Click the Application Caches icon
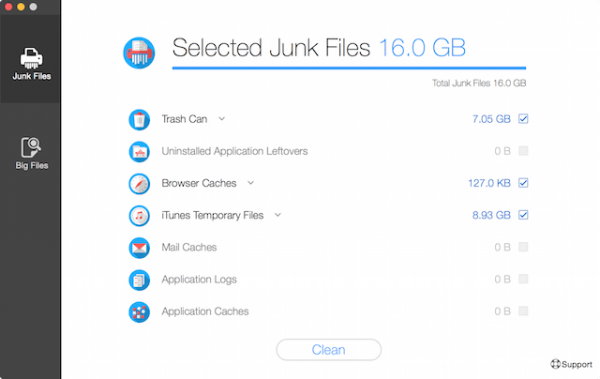The height and width of the screenshot is (379, 600). pyautogui.click(x=139, y=312)
